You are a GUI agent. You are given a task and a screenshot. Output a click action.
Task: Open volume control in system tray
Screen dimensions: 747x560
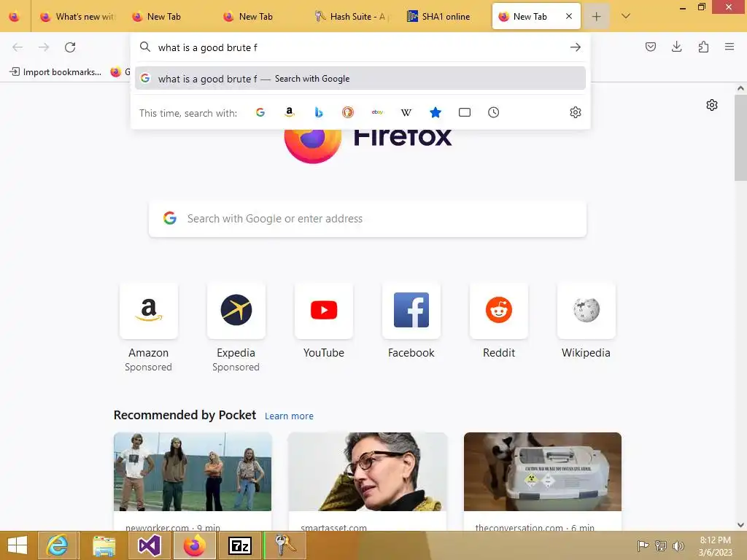[678, 545]
